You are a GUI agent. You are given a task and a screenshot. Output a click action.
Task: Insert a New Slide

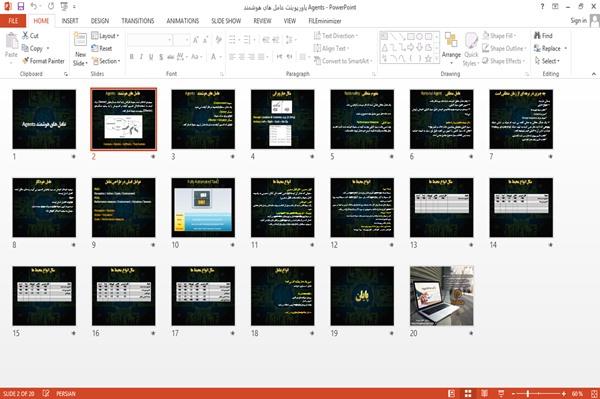(x=80, y=49)
